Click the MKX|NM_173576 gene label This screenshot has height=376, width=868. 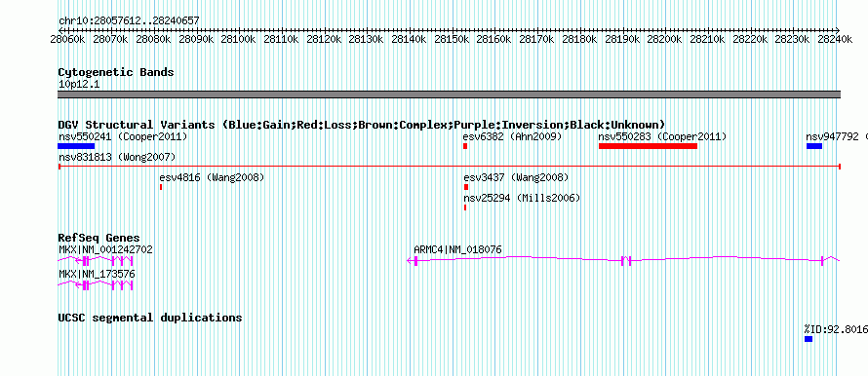(97, 275)
